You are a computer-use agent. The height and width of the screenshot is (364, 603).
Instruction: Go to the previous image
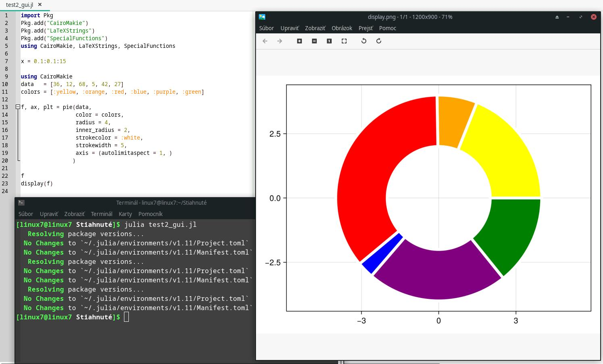(x=265, y=41)
